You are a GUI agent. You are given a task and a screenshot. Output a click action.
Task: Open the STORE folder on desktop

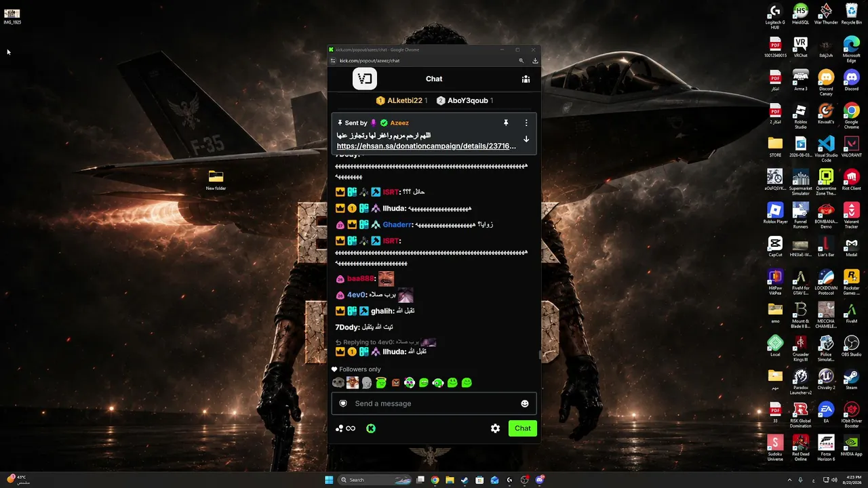tap(775, 146)
